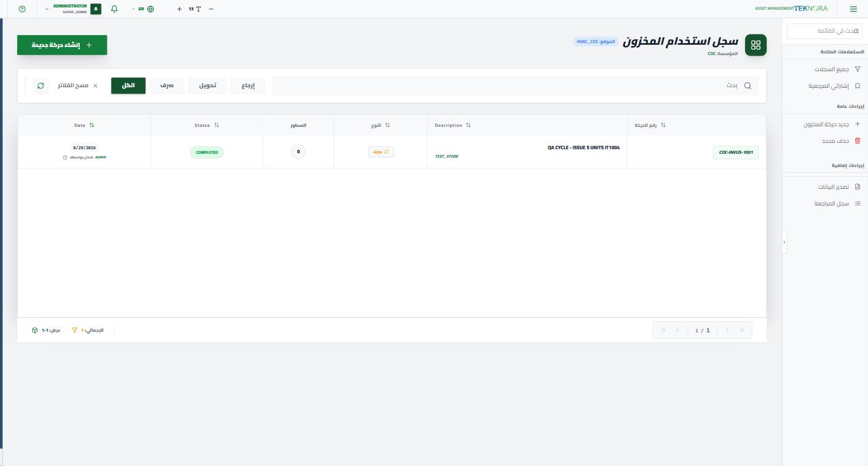Open the notifications bell
868x466 pixels.
tap(114, 9)
